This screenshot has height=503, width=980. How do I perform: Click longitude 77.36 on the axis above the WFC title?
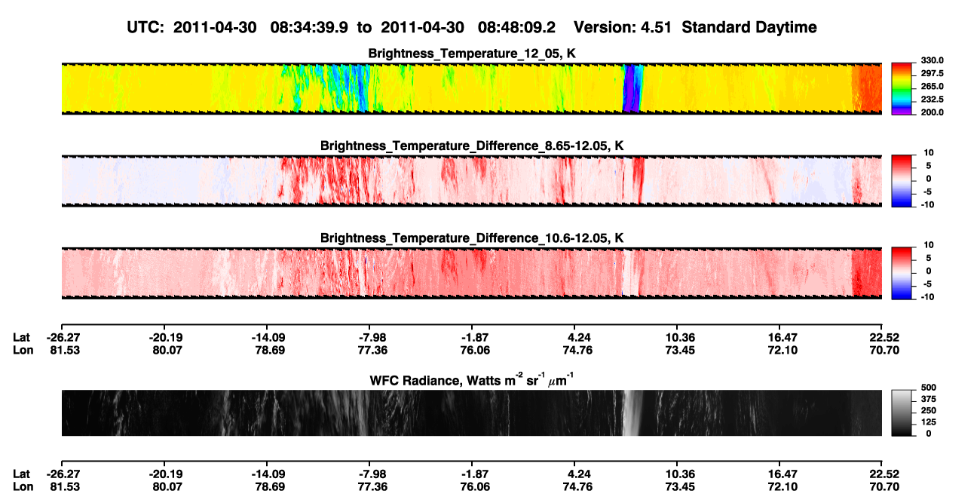[x=372, y=351]
